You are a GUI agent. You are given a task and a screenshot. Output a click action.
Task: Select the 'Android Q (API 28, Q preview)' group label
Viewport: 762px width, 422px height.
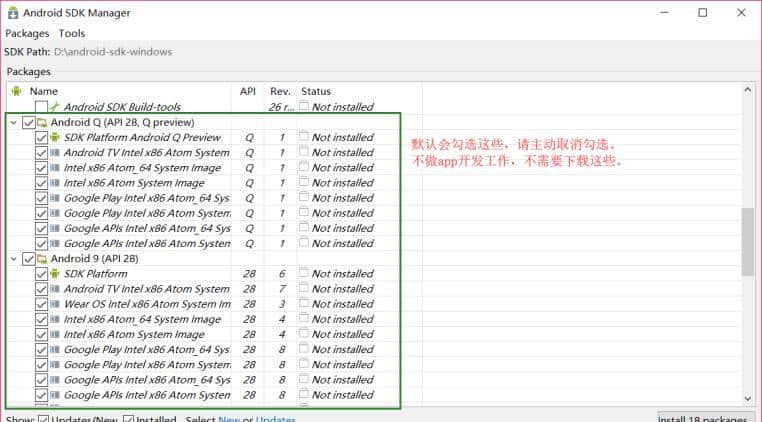coord(122,123)
